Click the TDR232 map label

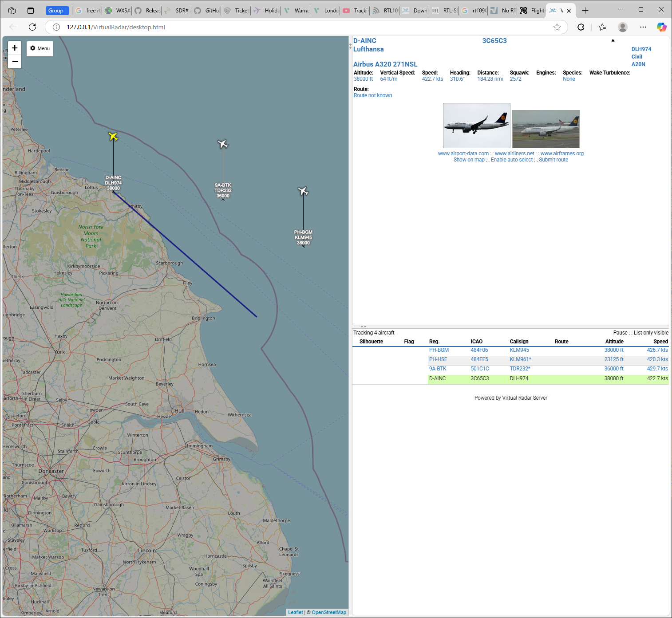(223, 190)
